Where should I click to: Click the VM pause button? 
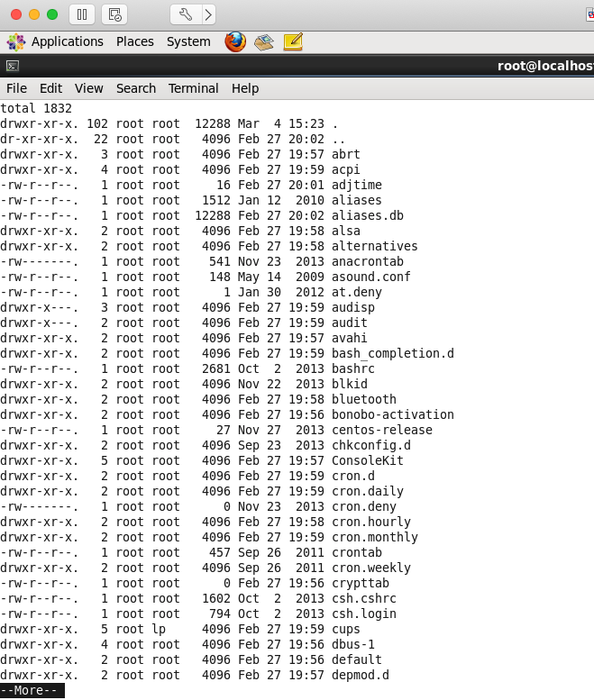coord(82,14)
